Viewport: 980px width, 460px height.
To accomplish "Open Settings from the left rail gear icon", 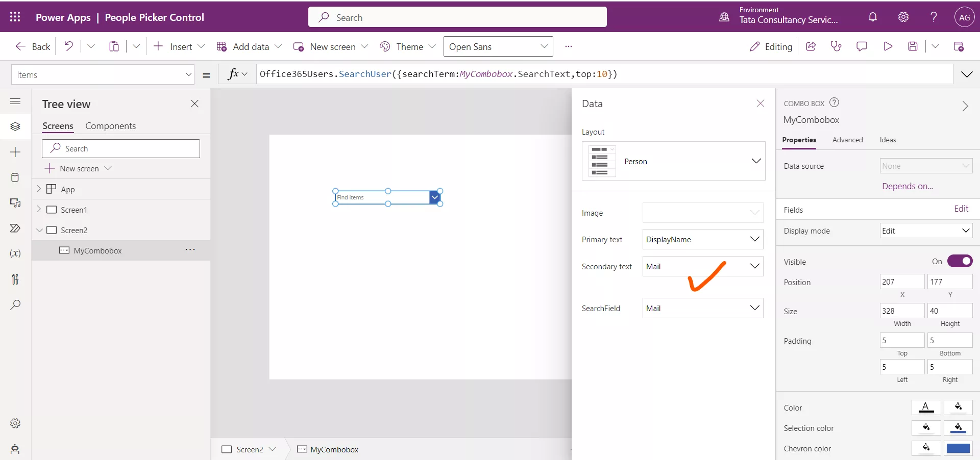I will click(15, 423).
